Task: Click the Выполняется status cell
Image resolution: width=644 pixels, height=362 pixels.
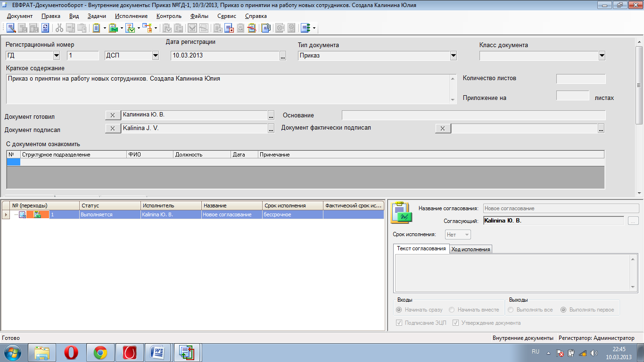Action: click(x=110, y=214)
